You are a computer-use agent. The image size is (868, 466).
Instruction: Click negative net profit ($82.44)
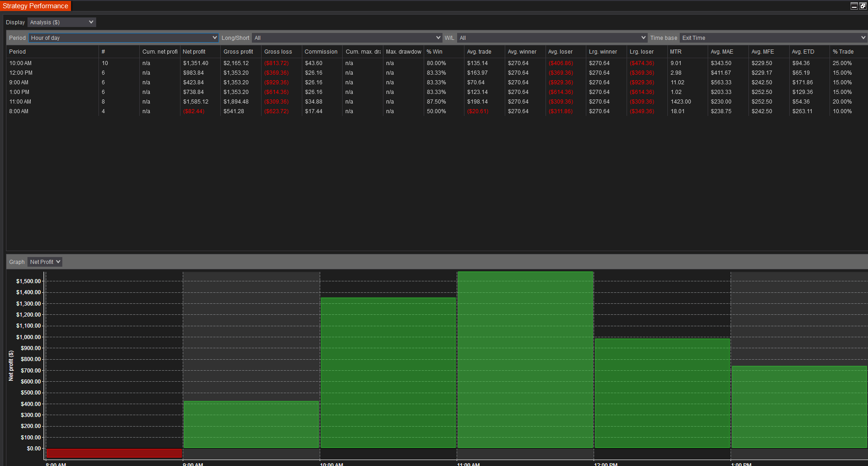tap(194, 111)
